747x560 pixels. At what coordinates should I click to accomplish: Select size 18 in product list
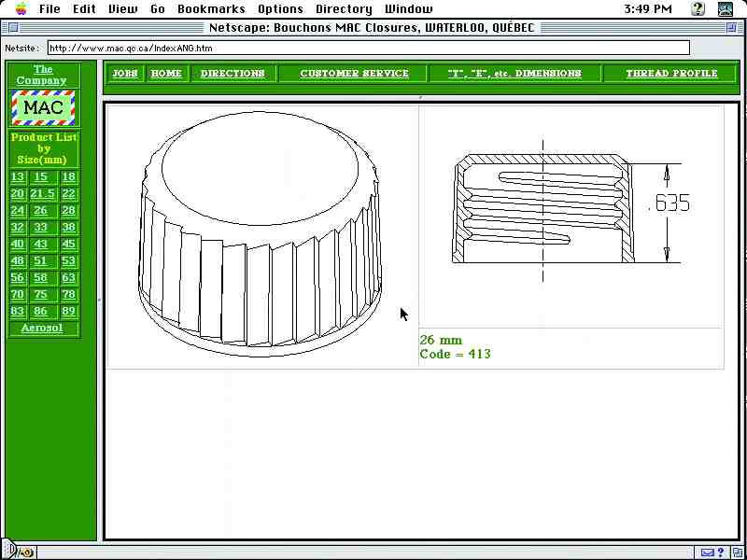tap(68, 176)
